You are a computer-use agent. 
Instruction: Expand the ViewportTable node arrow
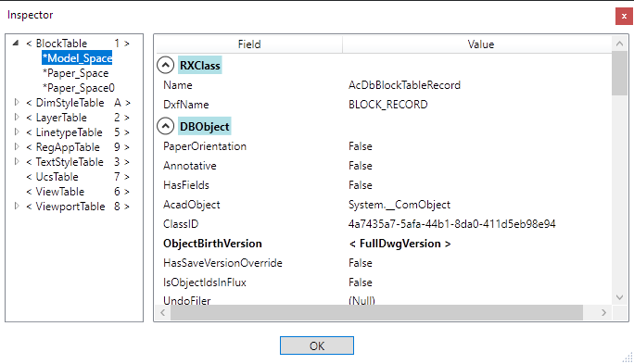point(17,206)
